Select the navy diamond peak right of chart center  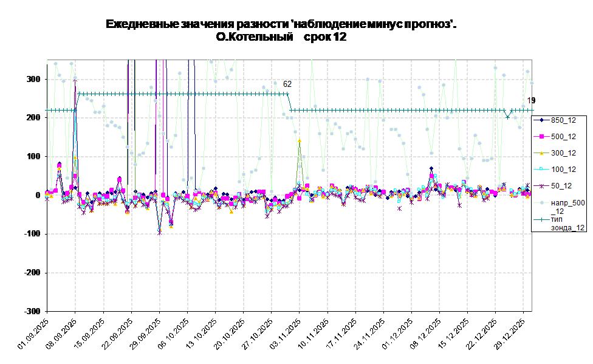coord(431,168)
